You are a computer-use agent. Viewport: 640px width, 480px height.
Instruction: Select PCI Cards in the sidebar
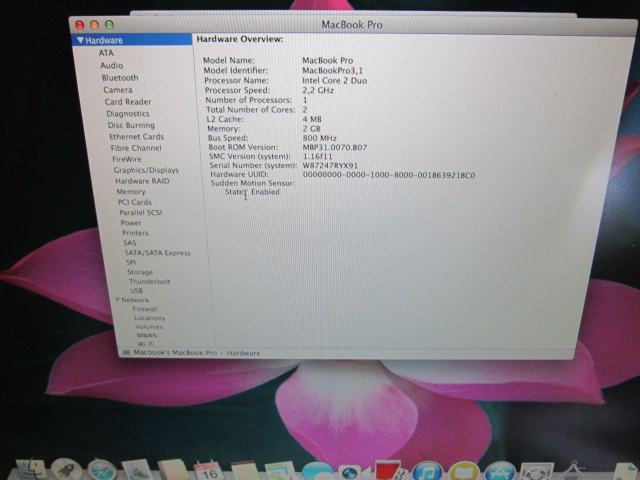pos(135,202)
